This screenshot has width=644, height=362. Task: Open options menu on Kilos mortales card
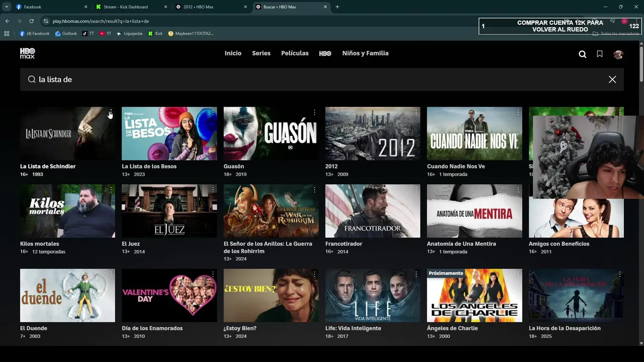pyautogui.click(x=111, y=190)
